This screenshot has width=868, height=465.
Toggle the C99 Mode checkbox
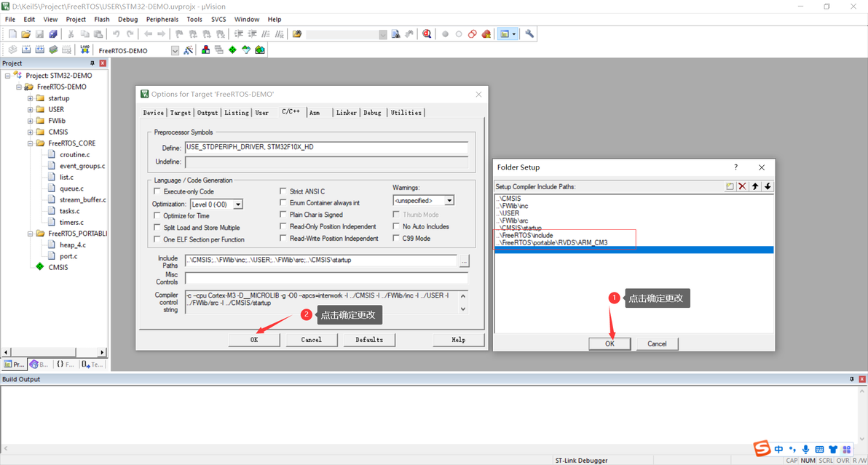[x=396, y=238]
